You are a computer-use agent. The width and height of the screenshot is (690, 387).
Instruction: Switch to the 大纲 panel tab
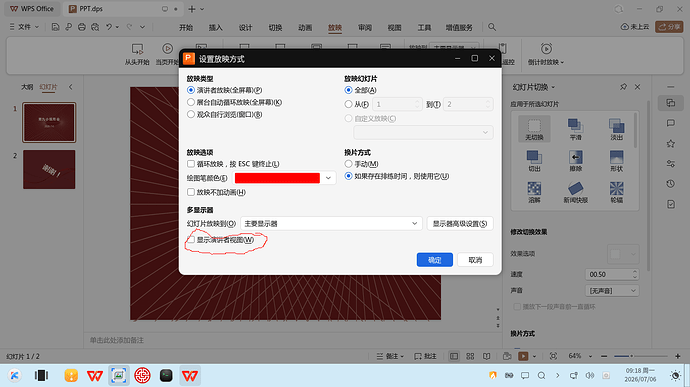point(27,87)
